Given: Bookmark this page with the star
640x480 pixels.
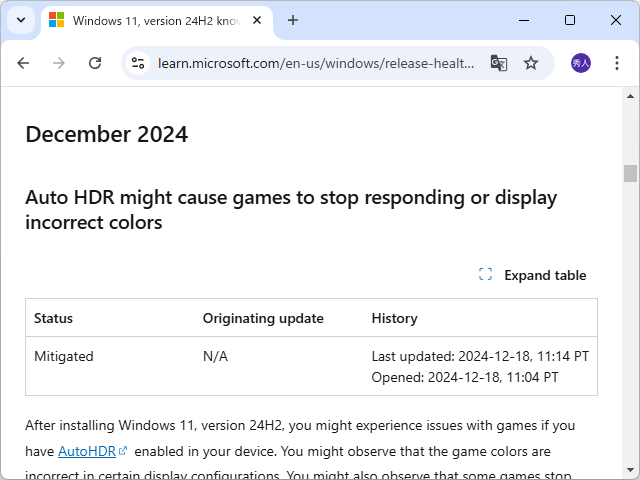Looking at the screenshot, I should click(x=531, y=63).
